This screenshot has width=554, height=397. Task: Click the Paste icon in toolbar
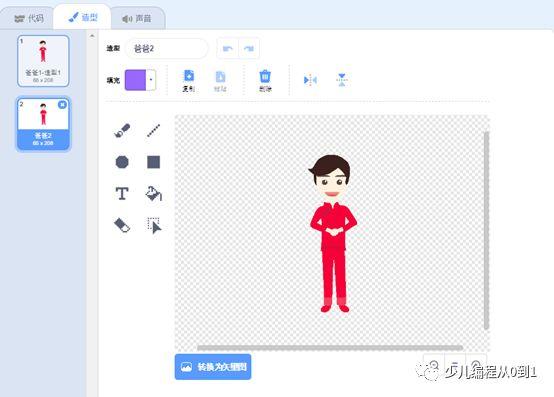(220, 81)
